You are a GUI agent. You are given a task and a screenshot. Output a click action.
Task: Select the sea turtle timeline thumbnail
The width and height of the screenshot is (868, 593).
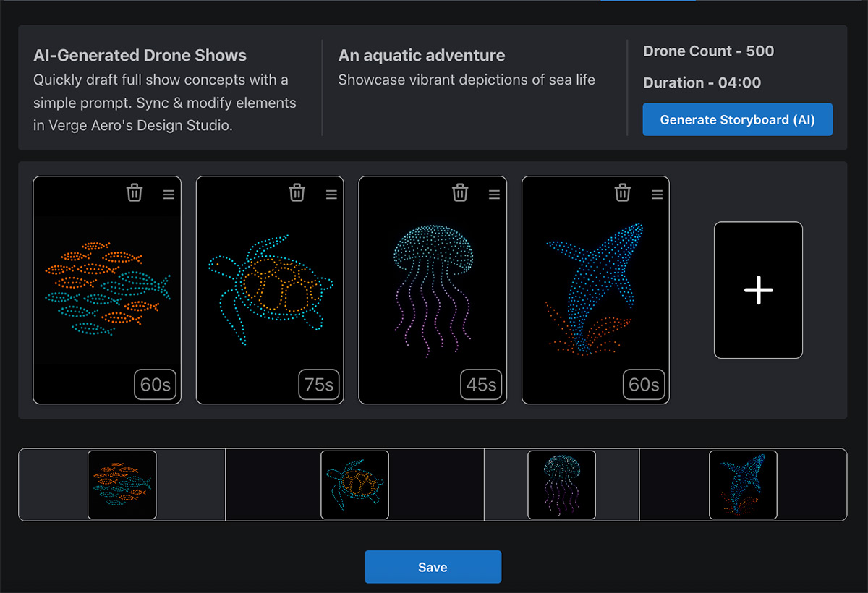354,485
